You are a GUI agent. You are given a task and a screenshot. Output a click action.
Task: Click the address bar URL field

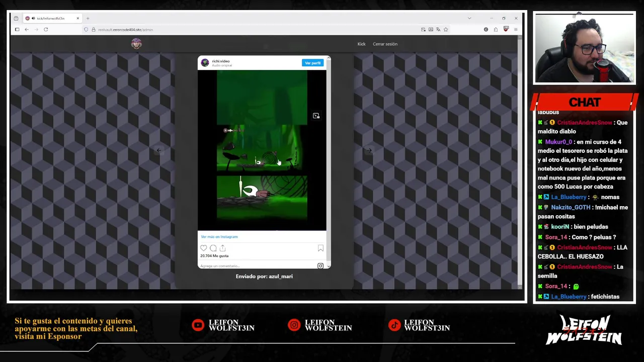coord(252,30)
